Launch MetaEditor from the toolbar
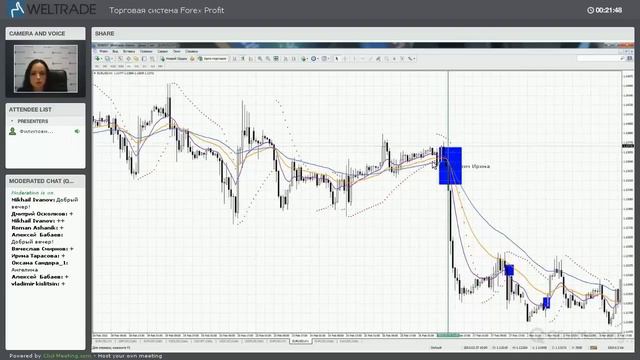 (x=192, y=59)
